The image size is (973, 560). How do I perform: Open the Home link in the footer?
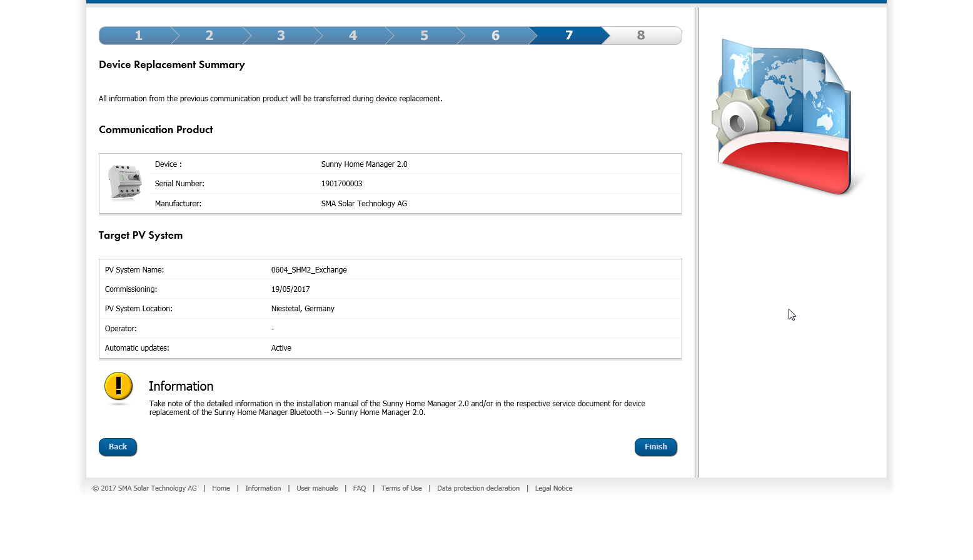221,488
